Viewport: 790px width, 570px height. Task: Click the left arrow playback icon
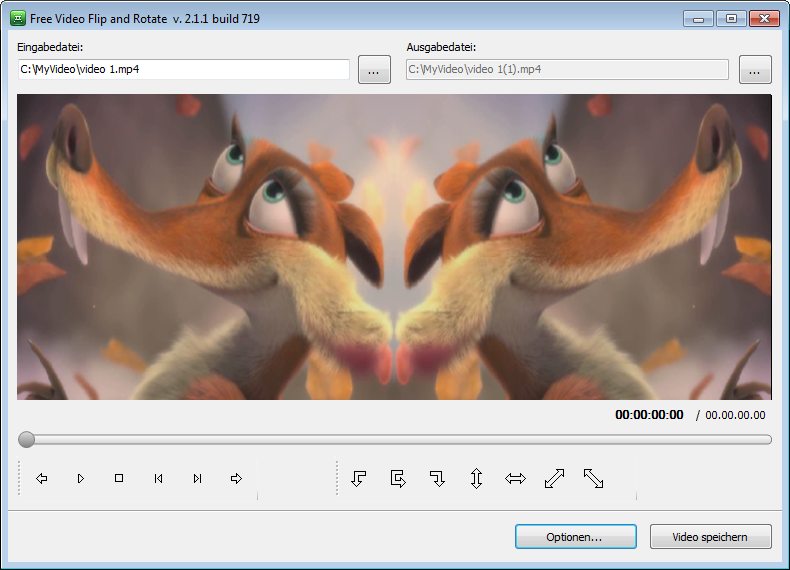coord(42,479)
